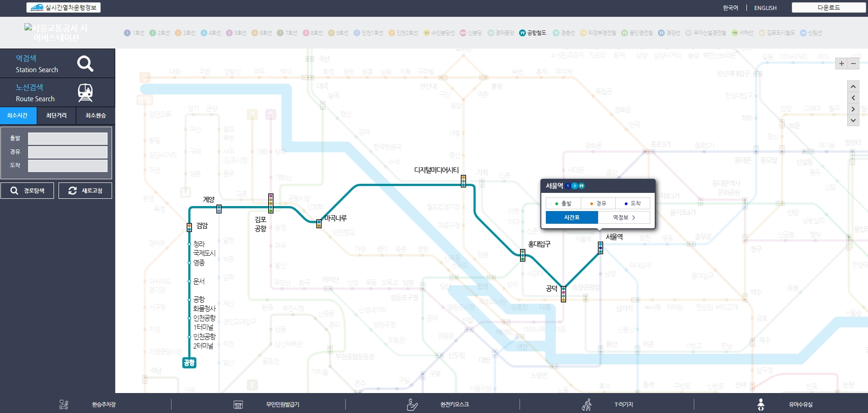Toggle Line 2 (2호선) in legend

point(159,33)
